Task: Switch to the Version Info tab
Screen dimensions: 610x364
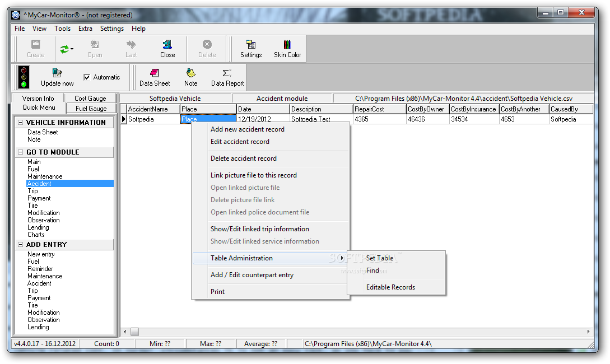Action: click(x=38, y=99)
